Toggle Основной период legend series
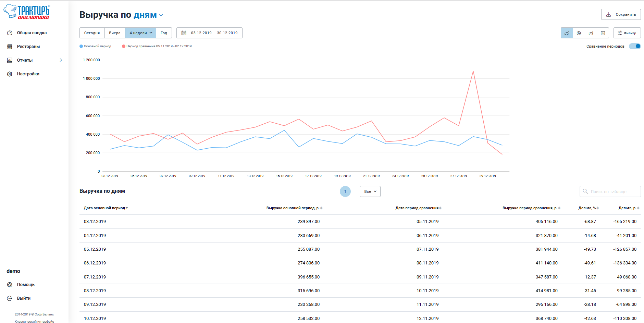644x323 pixels. 96,46
